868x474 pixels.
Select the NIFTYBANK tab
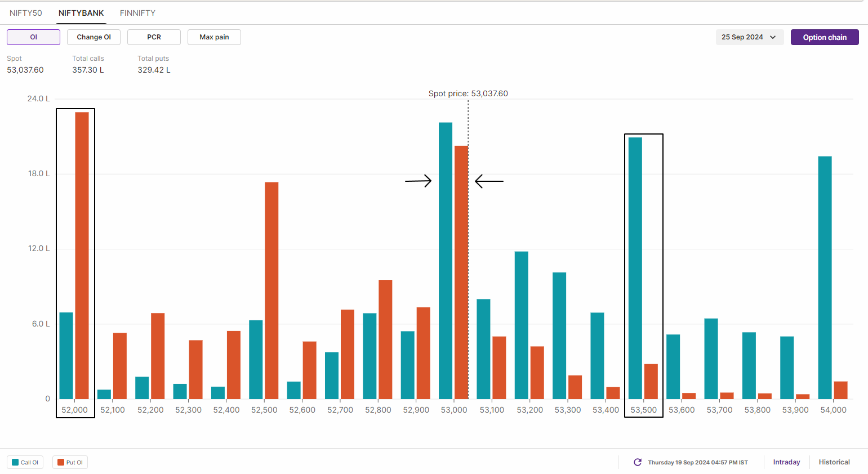point(81,13)
